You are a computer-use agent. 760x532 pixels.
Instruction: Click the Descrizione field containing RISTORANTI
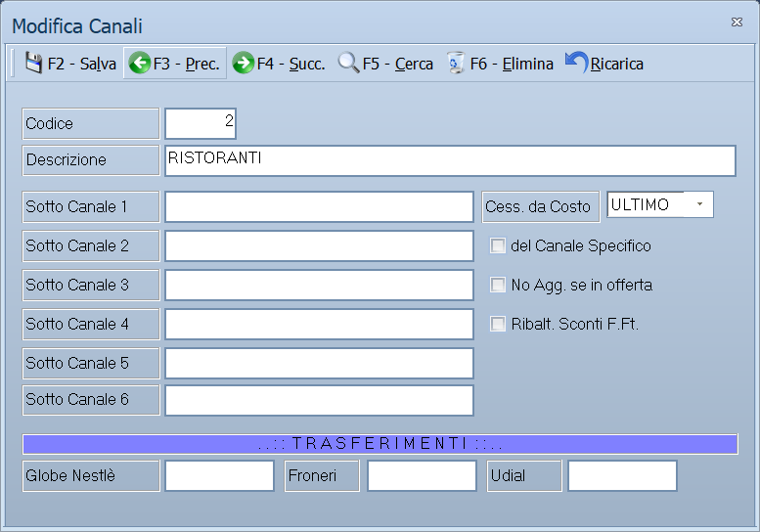pyautogui.click(x=450, y=160)
